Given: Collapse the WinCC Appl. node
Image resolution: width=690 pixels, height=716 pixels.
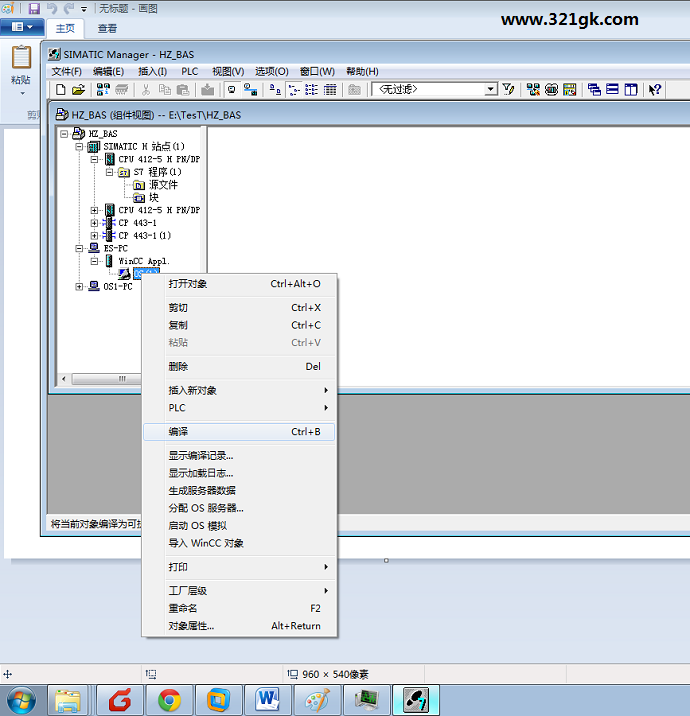Looking at the screenshot, I should click(95, 261).
